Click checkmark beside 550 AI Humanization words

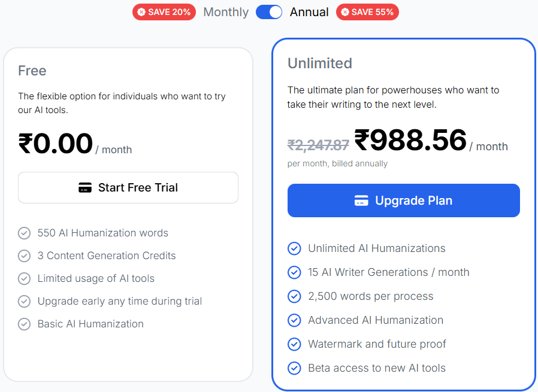coord(25,233)
